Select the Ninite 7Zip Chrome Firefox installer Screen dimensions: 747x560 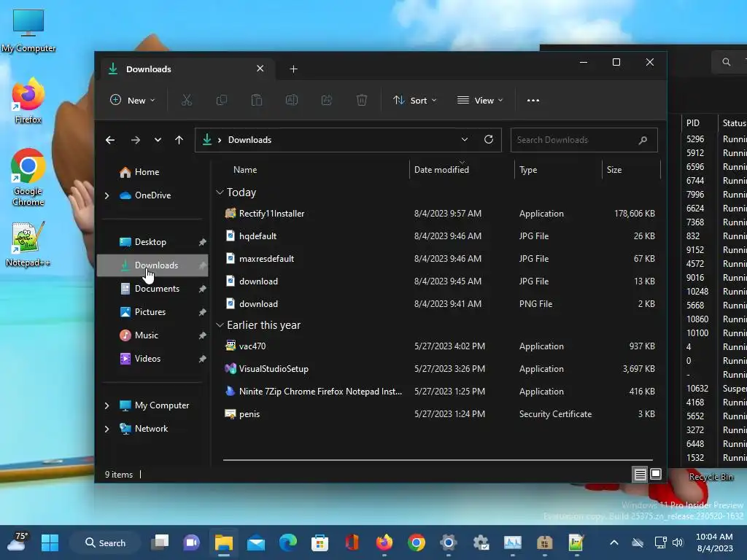tap(439, 392)
